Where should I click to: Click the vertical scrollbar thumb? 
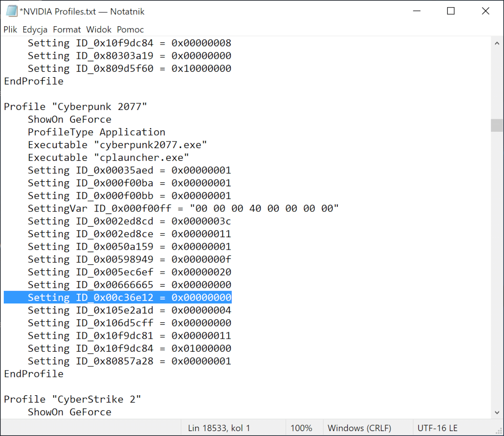[x=497, y=125]
